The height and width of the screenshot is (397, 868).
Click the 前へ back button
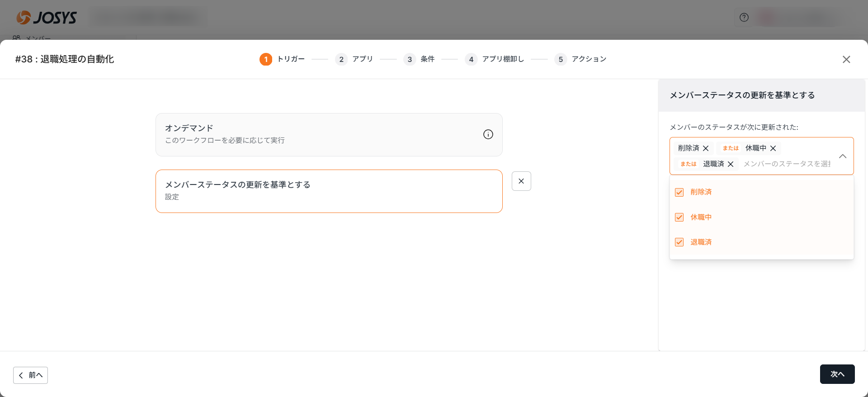click(30, 375)
